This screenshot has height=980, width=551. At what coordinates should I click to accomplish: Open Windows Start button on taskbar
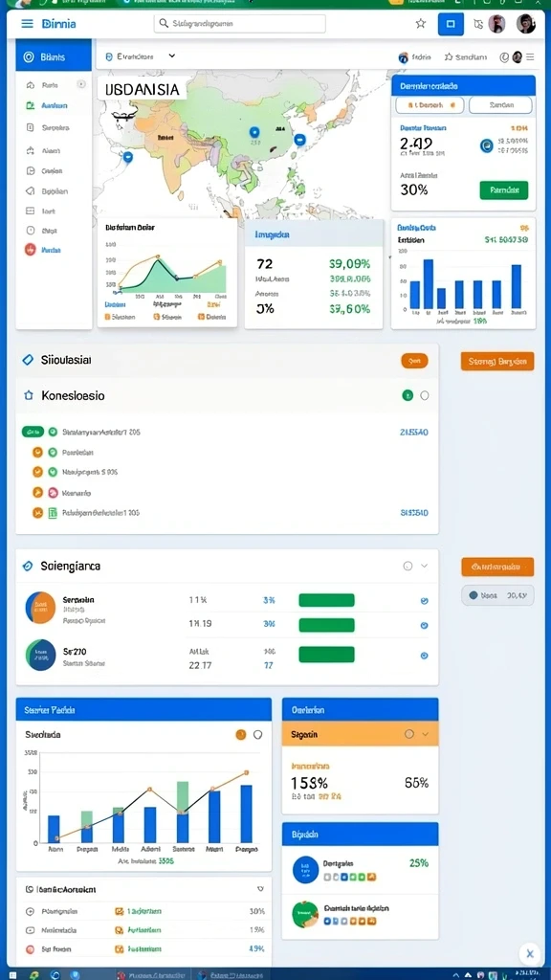11,974
